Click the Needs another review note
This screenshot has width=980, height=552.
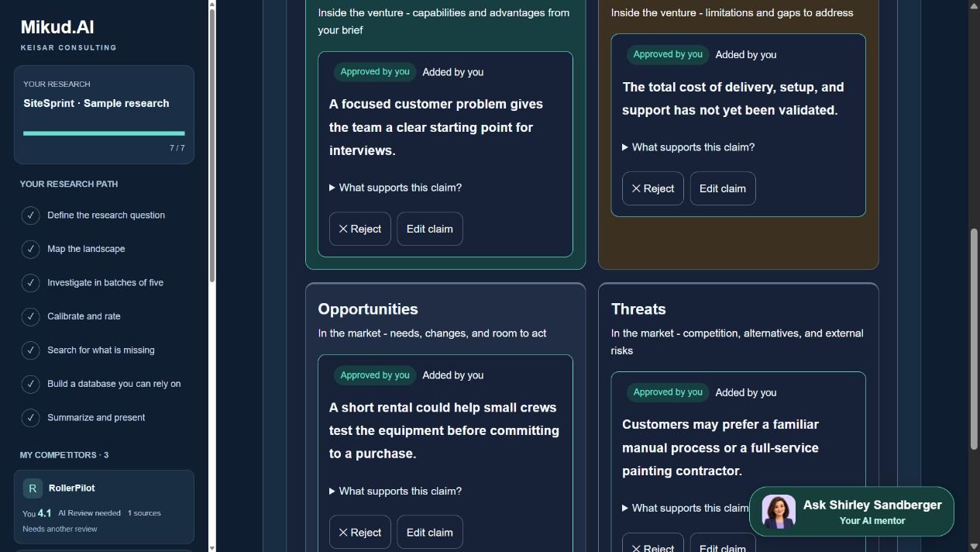[x=60, y=529]
